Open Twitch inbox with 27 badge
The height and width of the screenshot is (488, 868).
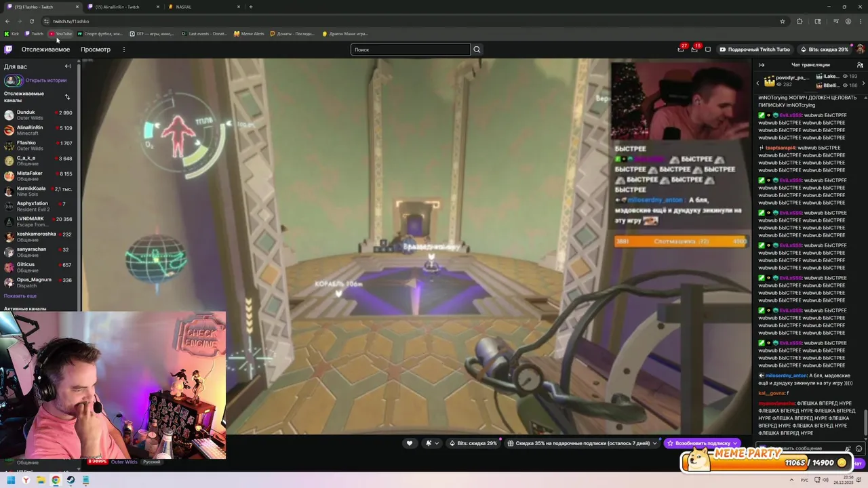pyautogui.click(x=681, y=49)
